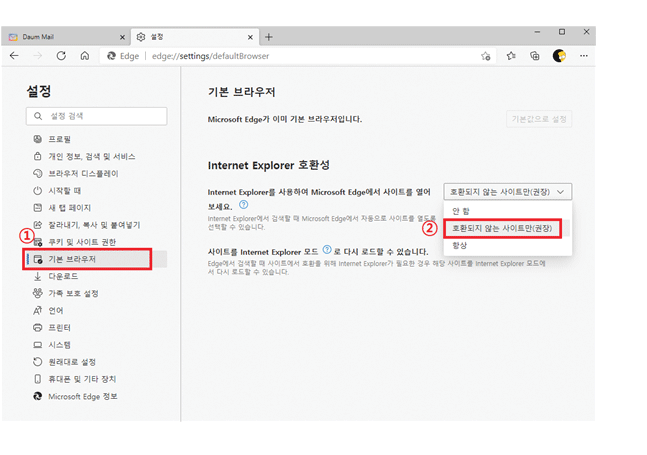Minimize the Edge window
647x455 pixels.
coord(537,32)
